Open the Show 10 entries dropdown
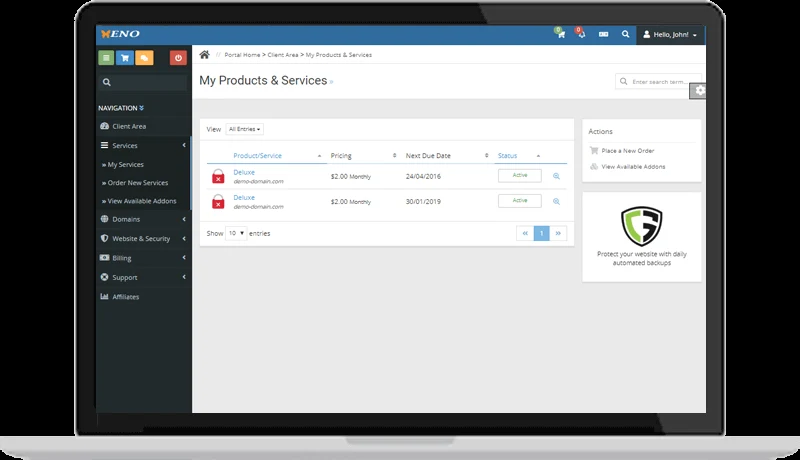The image size is (800, 460). click(236, 234)
